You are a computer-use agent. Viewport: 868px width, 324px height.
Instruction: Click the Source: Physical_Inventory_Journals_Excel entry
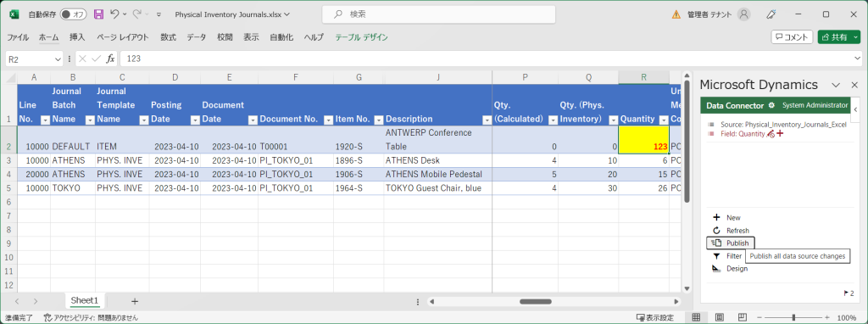(x=783, y=125)
